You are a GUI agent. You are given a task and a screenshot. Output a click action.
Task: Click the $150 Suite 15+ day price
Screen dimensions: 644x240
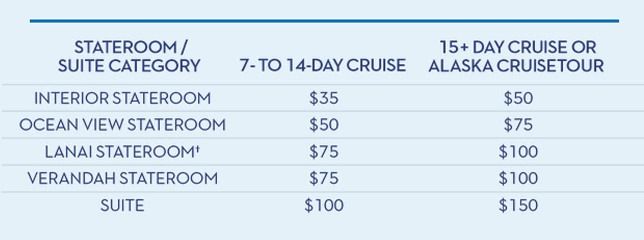pos(518,206)
